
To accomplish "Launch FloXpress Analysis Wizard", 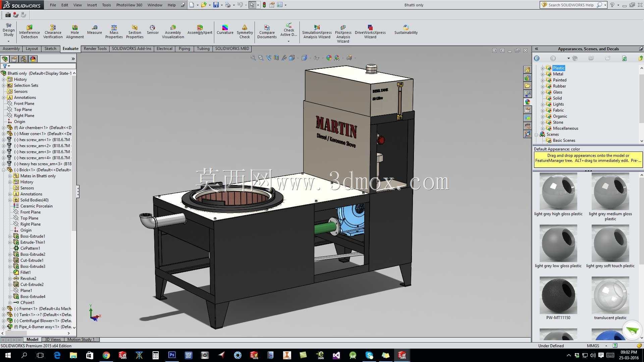I will click(x=343, y=34).
